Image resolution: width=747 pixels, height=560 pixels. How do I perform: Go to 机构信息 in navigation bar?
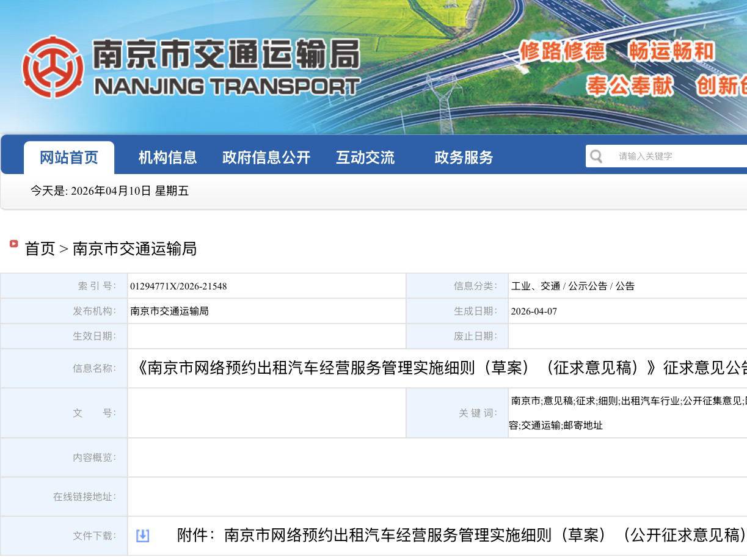pos(167,158)
